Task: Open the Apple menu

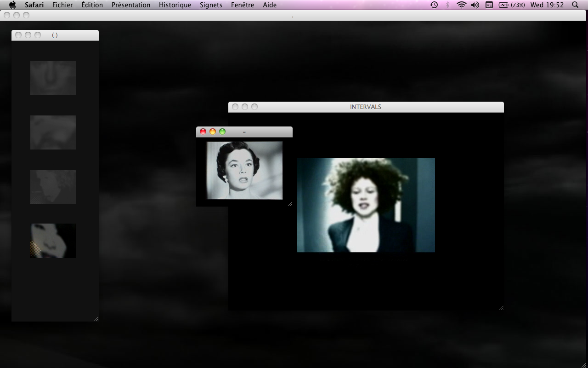Action: (12, 5)
